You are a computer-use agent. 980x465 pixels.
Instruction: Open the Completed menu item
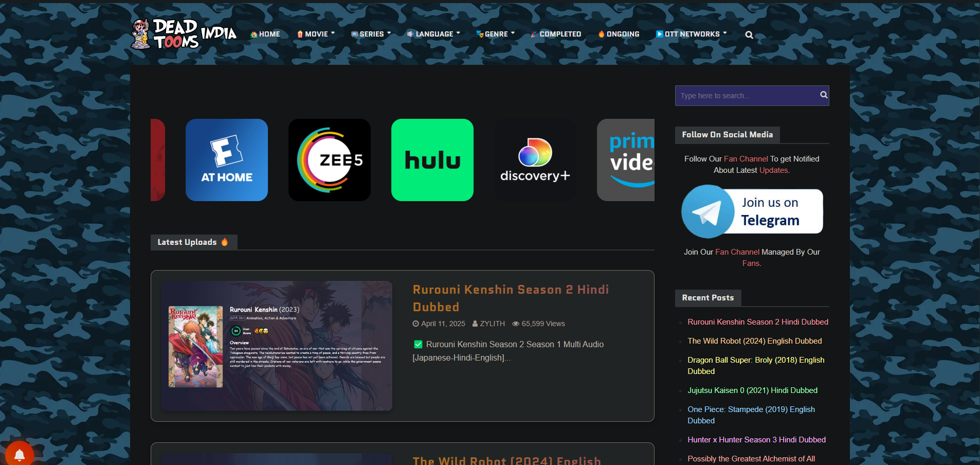coord(556,34)
